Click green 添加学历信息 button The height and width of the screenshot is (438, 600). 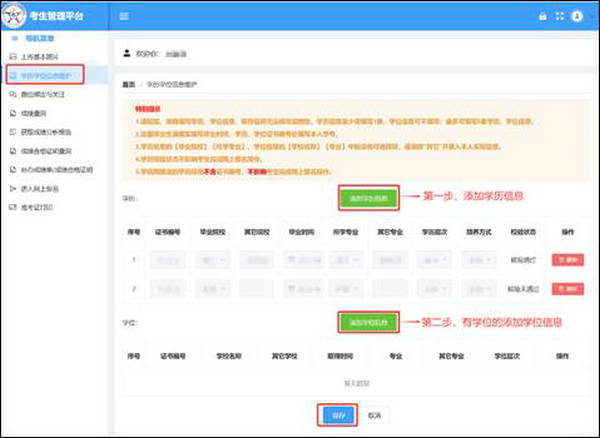point(368,197)
